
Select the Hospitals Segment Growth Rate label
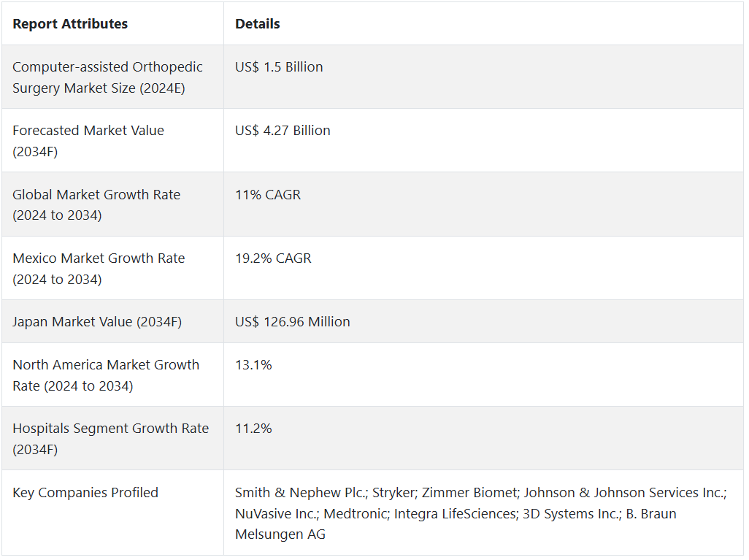pos(110,439)
